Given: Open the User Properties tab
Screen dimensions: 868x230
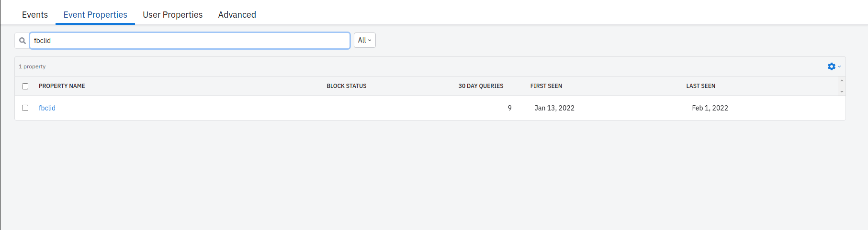Looking at the screenshot, I should tap(172, 15).
